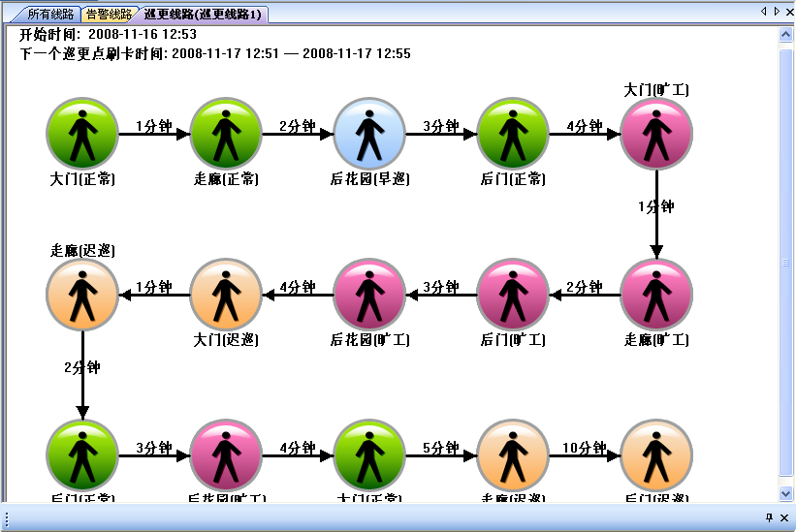
Task: Click the green 走廊(正常) patrol node
Action: pos(226,135)
